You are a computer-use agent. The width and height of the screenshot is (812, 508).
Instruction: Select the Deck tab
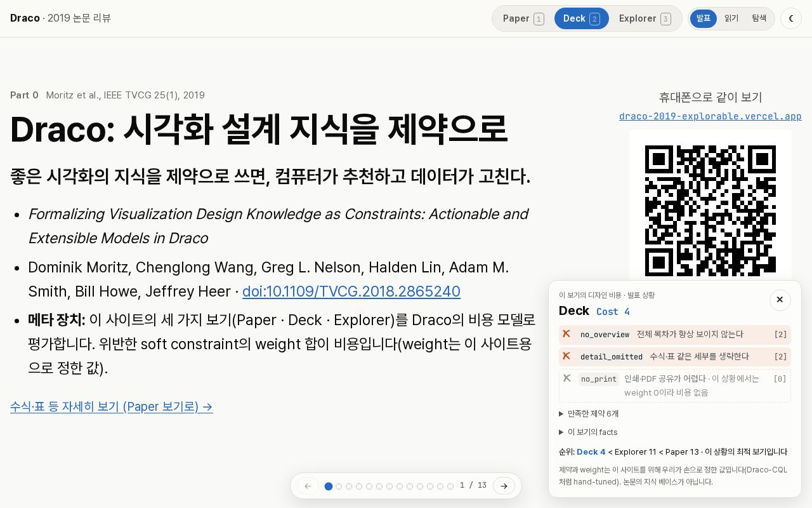coord(582,18)
